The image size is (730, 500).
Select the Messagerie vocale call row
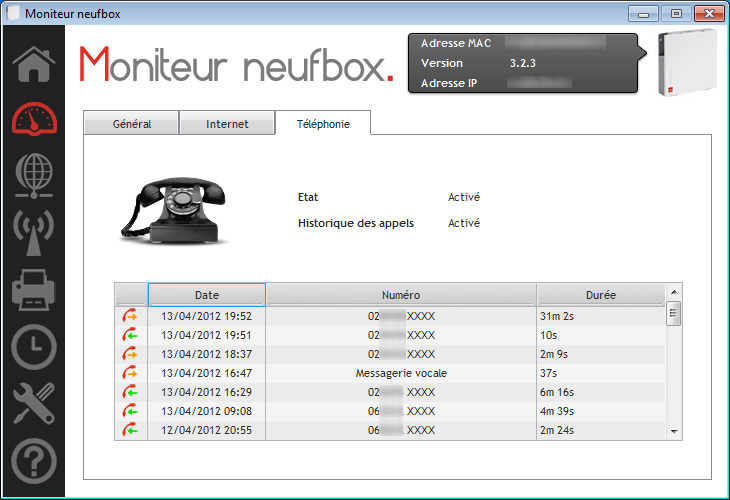click(x=401, y=372)
